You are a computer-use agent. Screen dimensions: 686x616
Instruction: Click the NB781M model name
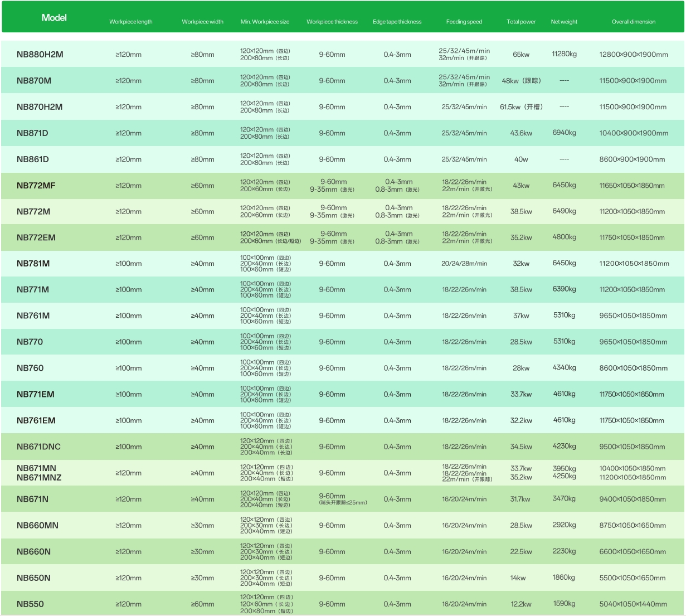click(x=33, y=264)
